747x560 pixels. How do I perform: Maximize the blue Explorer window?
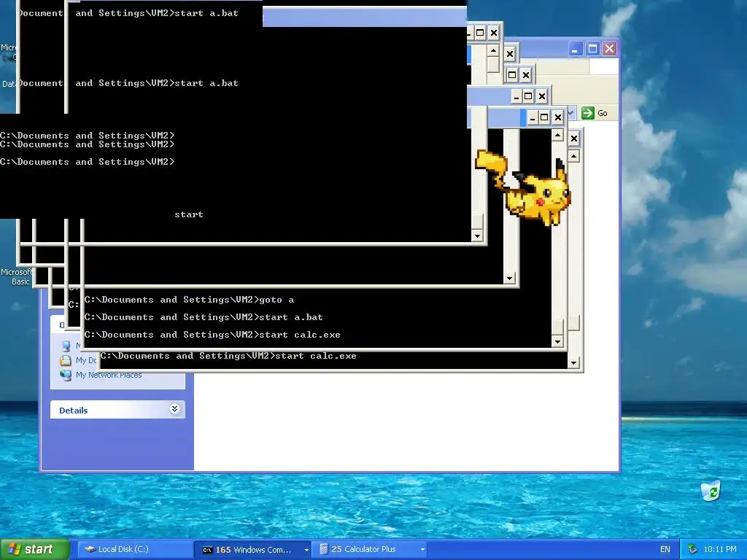click(x=592, y=49)
